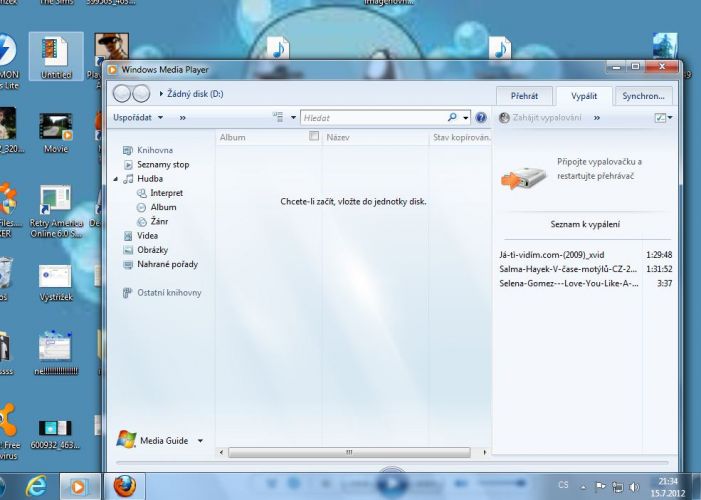Select Retro America Online desktop shortcut
Viewport: 701px width, 500px height.
point(56,211)
